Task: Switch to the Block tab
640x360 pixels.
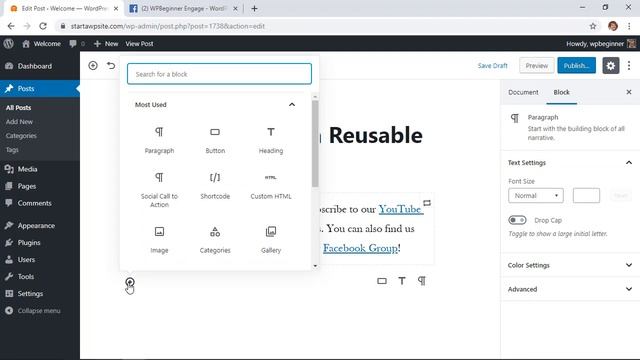Action: click(x=561, y=92)
